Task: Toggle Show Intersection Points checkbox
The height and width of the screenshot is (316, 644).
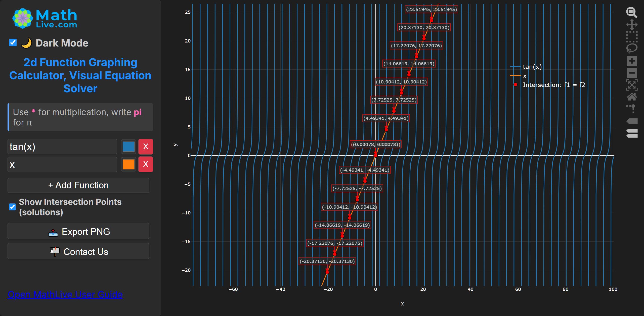Action: [x=12, y=207]
